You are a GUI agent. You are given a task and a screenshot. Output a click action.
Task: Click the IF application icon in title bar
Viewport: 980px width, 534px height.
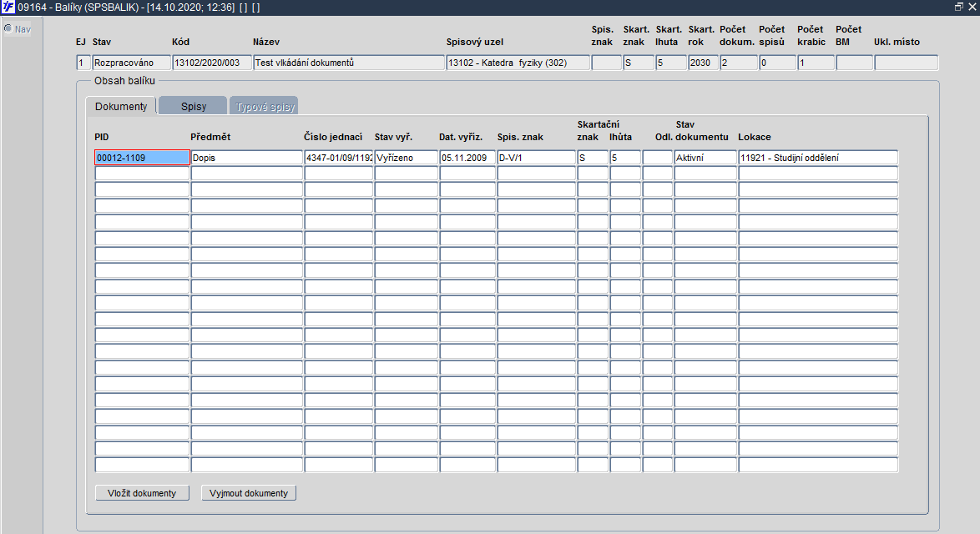pyautogui.click(x=8, y=8)
